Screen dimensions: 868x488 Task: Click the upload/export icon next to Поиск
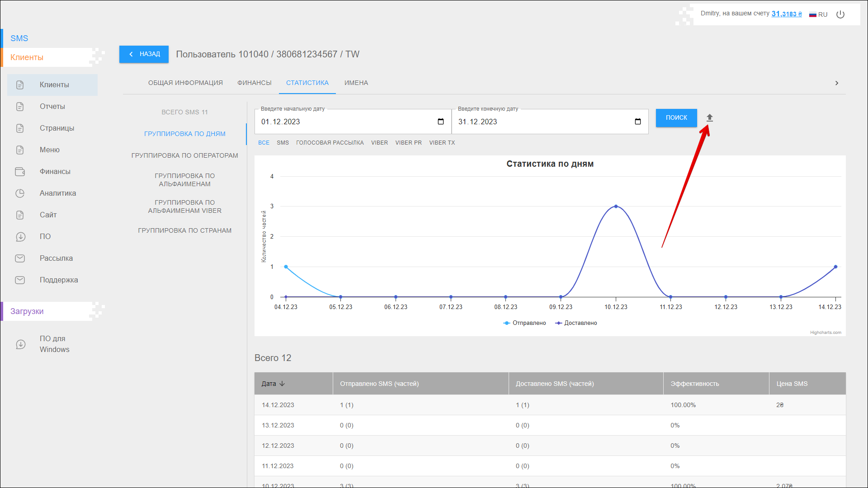coord(709,118)
